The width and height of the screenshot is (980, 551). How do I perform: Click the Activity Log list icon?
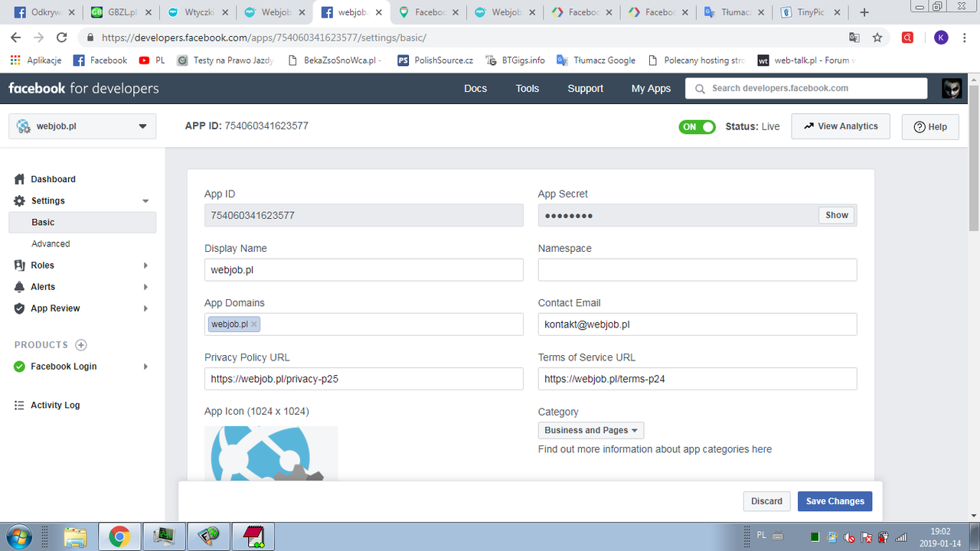click(20, 405)
